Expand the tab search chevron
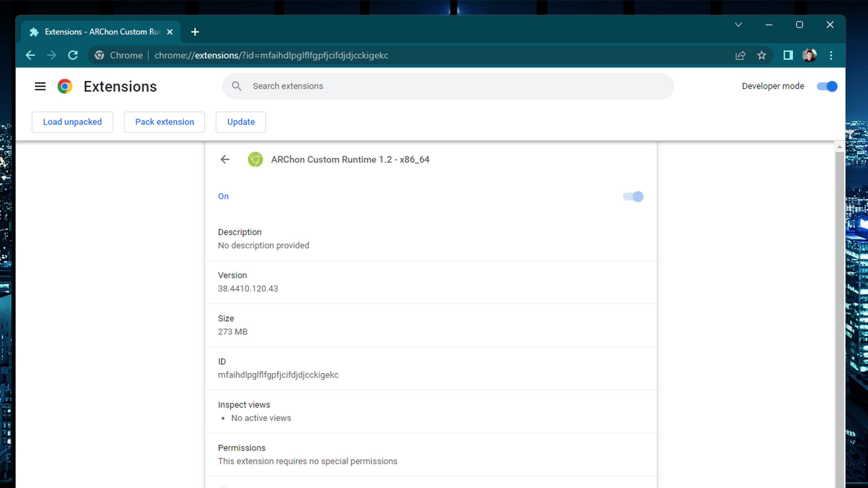Image resolution: width=868 pixels, height=488 pixels. (x=738, y=25)
